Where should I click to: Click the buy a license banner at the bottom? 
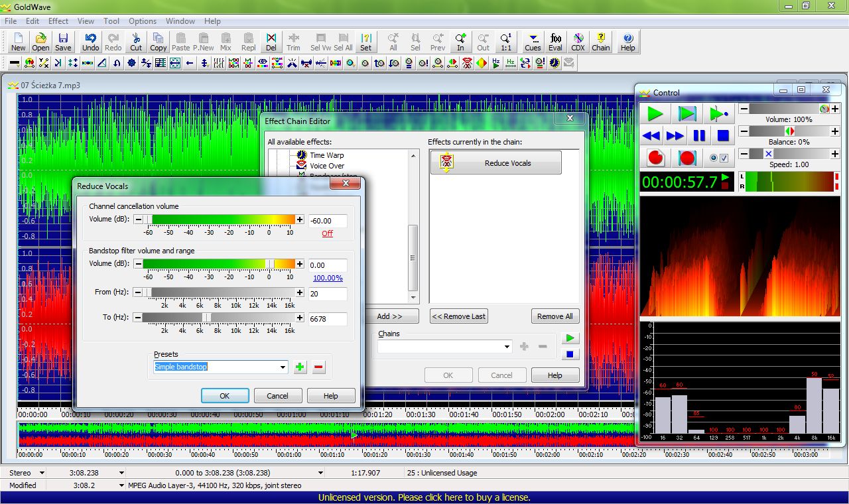pos(424,497)
